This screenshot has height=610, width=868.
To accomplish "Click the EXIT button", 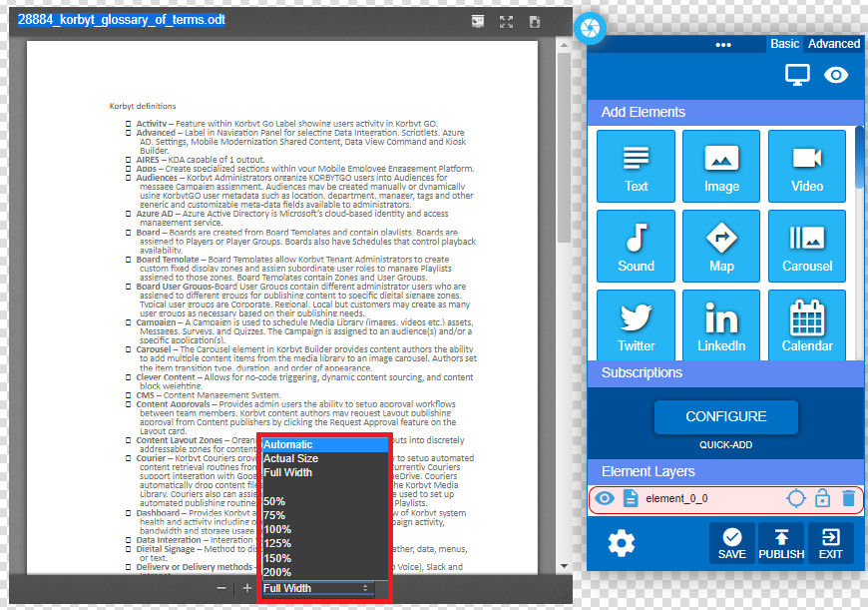I will click(x=830, y=543).
